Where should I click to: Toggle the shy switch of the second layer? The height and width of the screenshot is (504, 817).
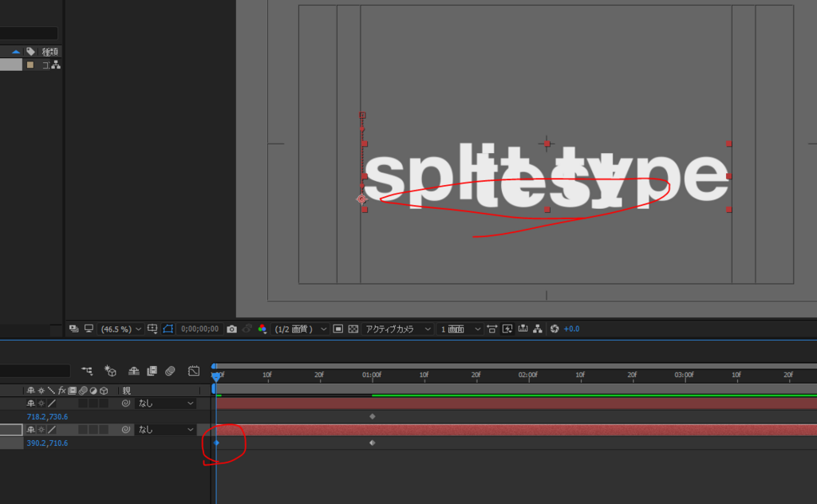(31, 430)
